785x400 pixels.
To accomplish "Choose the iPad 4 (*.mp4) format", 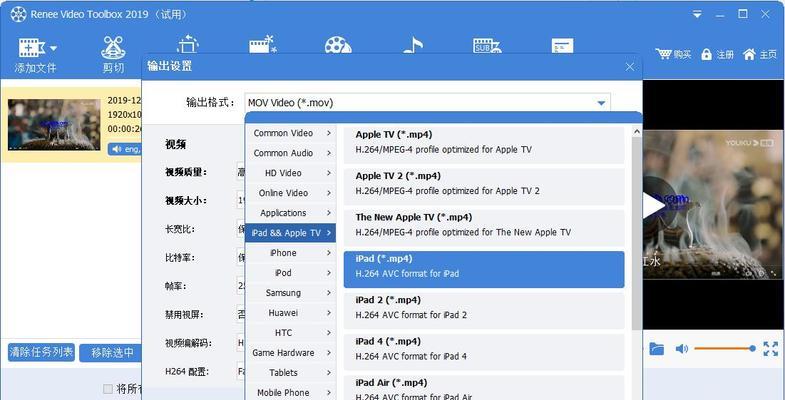I will click(x=484, y=352).
